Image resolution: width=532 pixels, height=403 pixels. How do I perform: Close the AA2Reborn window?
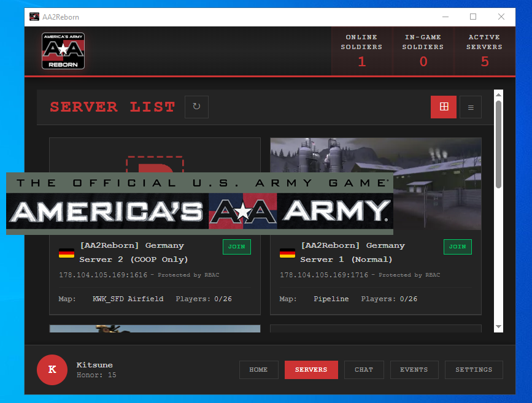pos(501,17)
